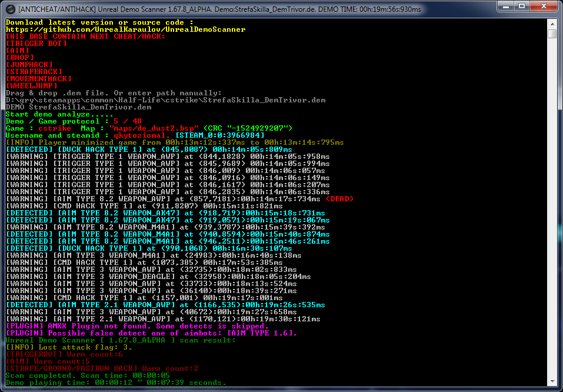This screenshot has width=563, height=392.
Task: Select the "THIS BASE CONTAIN NEXT CHEAT/HACK:" line
Action: pos(85,36)
